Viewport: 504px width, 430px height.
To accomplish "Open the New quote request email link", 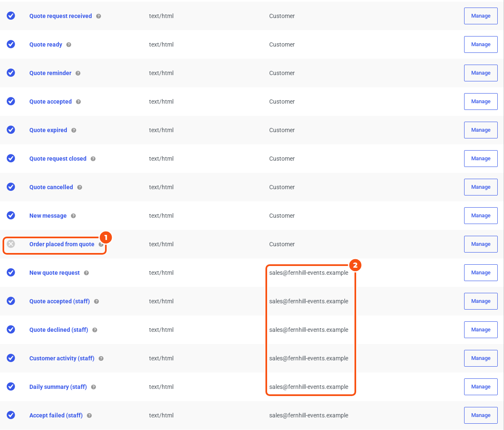I will click(x=55, y=273).
